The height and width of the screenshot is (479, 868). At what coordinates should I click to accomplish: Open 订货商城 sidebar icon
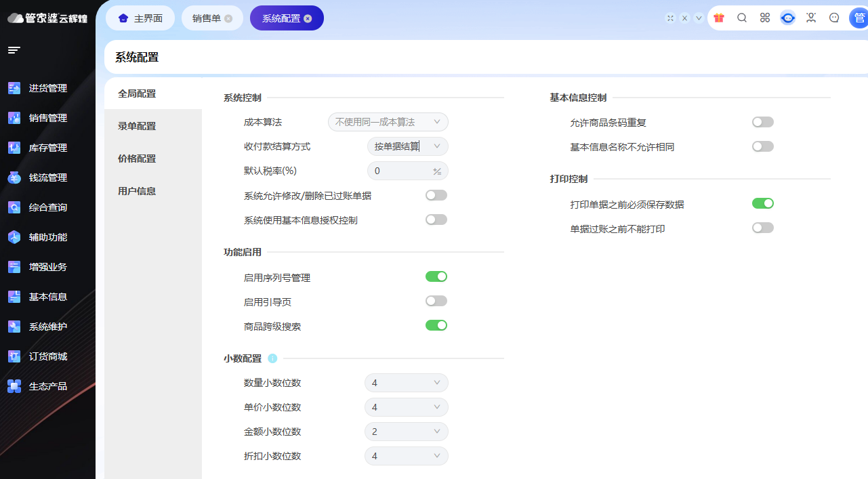pos(14,356)
